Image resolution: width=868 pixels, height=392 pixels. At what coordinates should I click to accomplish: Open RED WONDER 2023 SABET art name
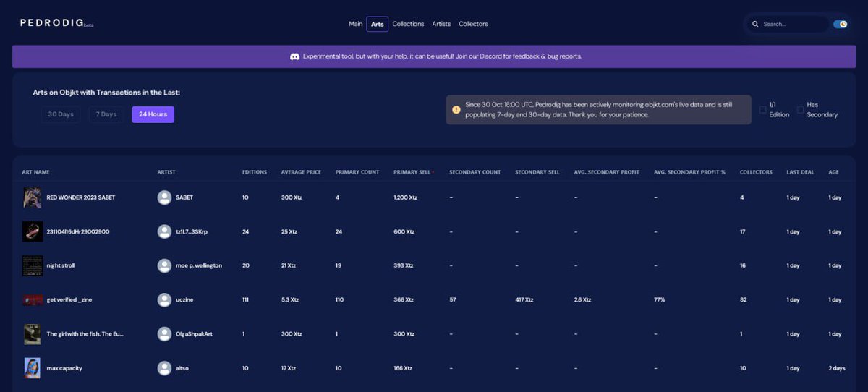click(81, 197)
